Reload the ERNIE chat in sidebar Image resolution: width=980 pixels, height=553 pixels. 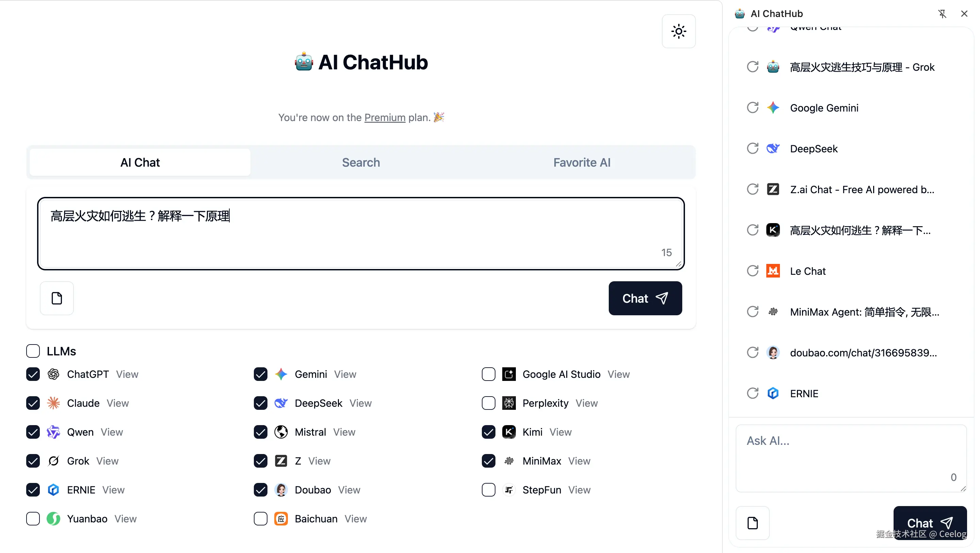[x=752, y=393]
